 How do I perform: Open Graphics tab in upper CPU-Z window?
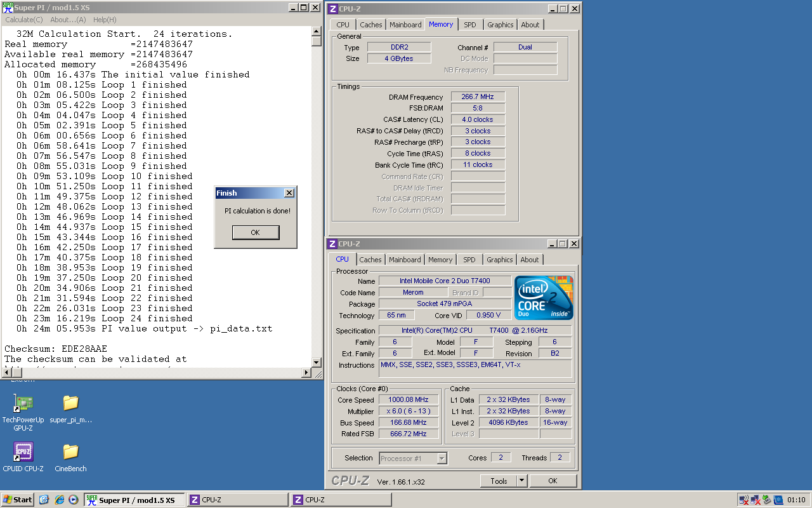click(500, 25)
